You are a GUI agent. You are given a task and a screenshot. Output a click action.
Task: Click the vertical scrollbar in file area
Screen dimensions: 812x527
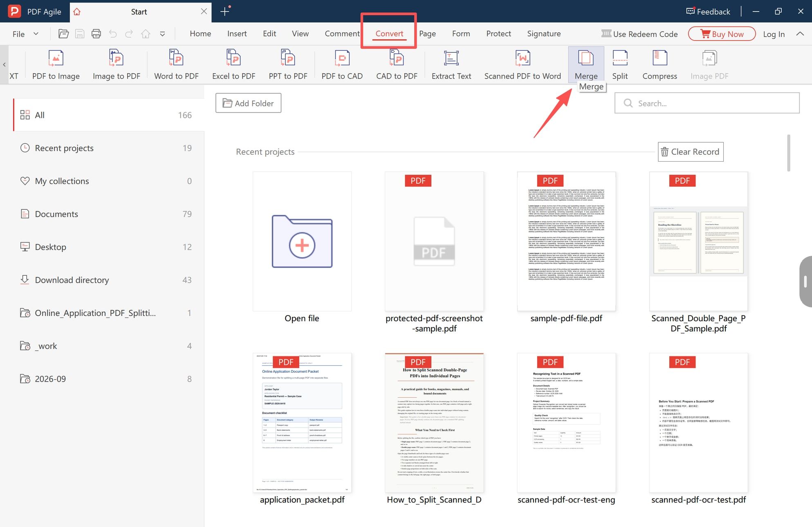(789, 153)
